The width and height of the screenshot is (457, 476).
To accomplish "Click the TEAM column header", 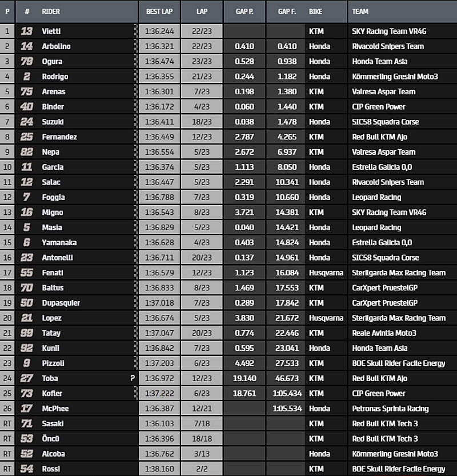I will click(360, 11).
